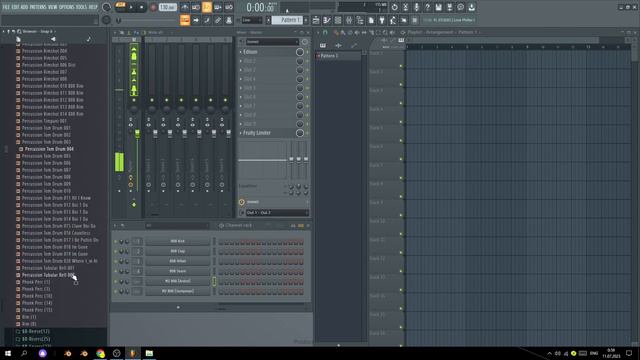
Task: Open the Line snap dropdown
Action: click(252, 20)
